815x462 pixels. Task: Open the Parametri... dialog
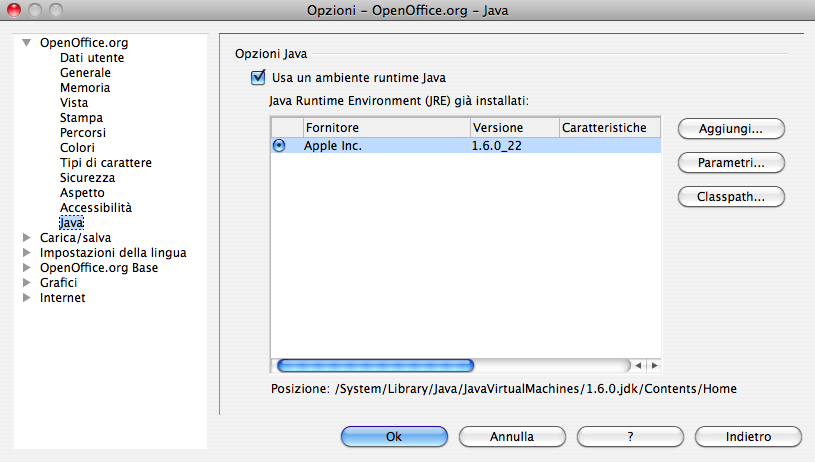(x=730, y=162)
